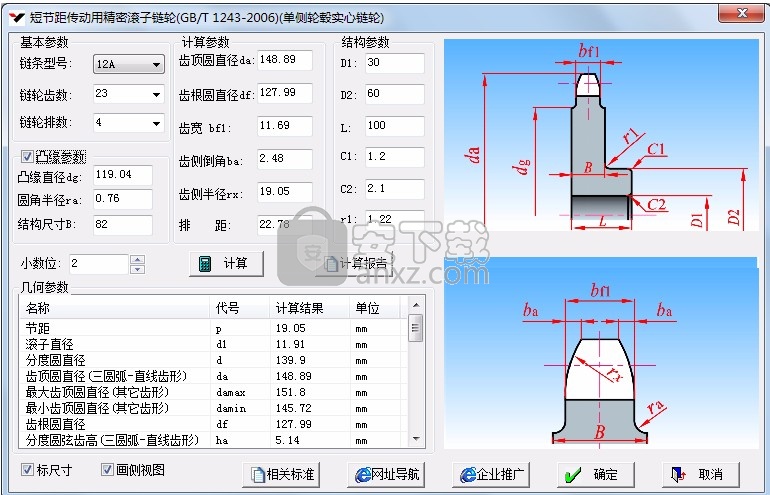Click the 计算 button
The height and width of the screenshot is (495, 770).
pos(226,264)
